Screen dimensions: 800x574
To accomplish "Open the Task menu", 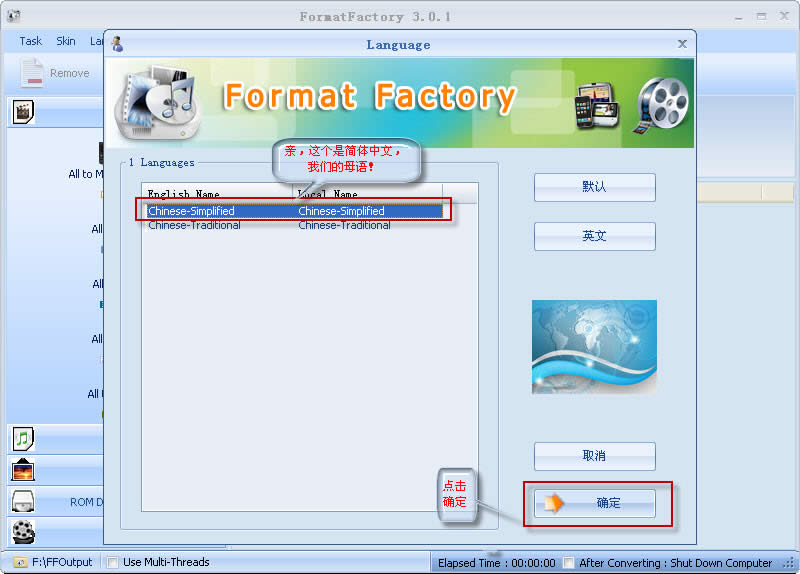I will coord(31,41).
